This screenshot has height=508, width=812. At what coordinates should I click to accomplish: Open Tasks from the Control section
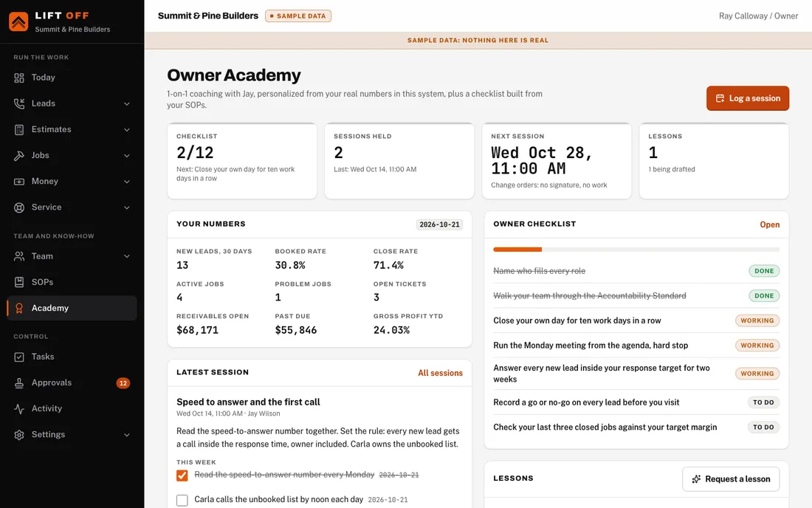(x=72, y=357)
